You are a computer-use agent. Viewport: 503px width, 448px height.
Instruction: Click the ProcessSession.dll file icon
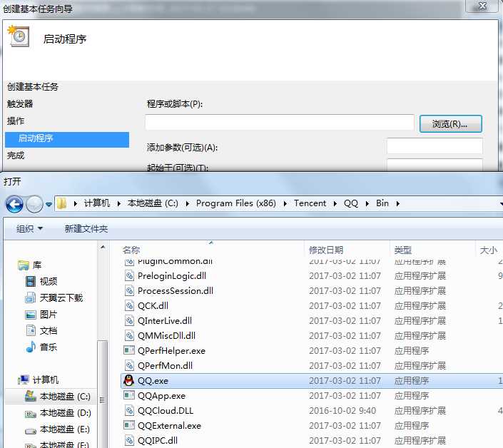[129, 290]
